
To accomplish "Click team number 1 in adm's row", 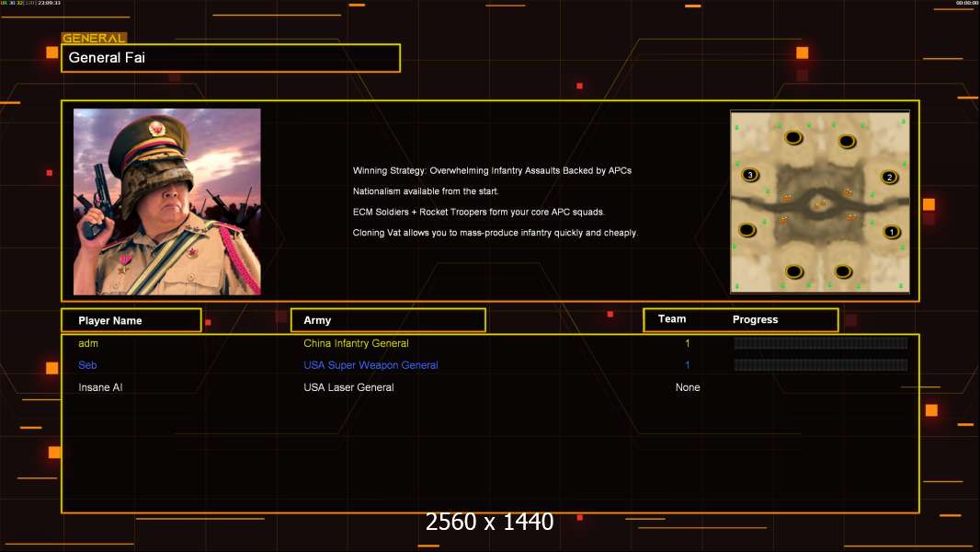I will (688, 343).
